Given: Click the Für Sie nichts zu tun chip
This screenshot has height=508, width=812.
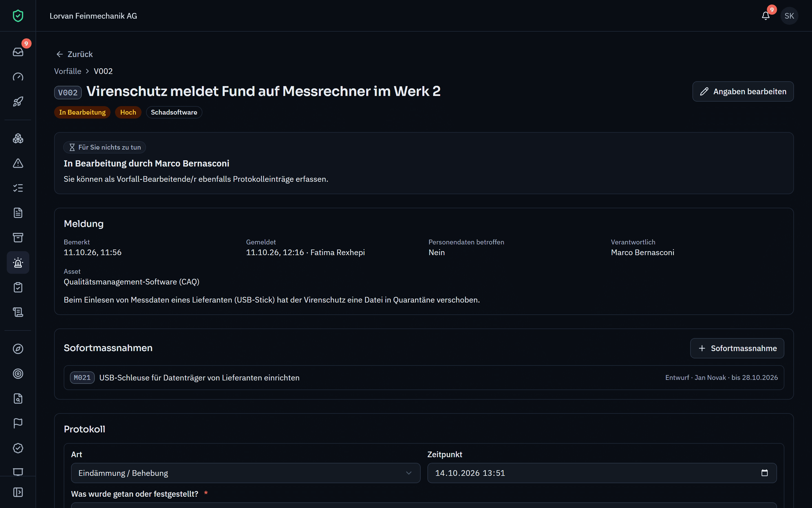Looking at the screenshot, I should click(104, 147).
